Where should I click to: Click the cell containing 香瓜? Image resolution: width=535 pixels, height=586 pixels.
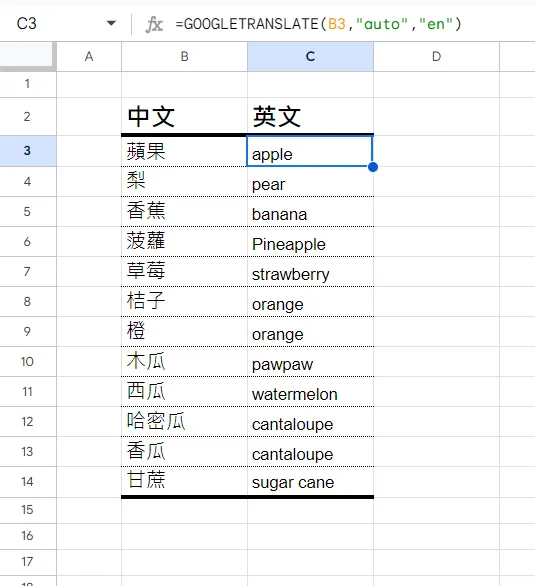tap(185, 451)
